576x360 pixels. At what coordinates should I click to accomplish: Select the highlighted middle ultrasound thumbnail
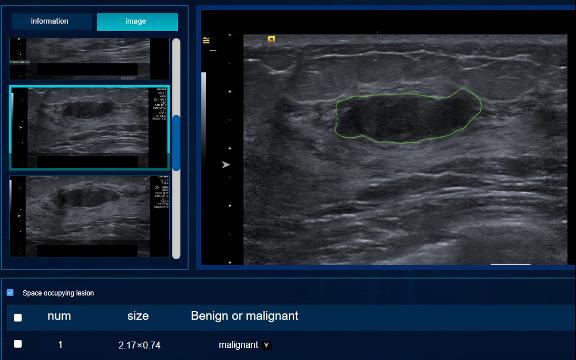(89, 127)
